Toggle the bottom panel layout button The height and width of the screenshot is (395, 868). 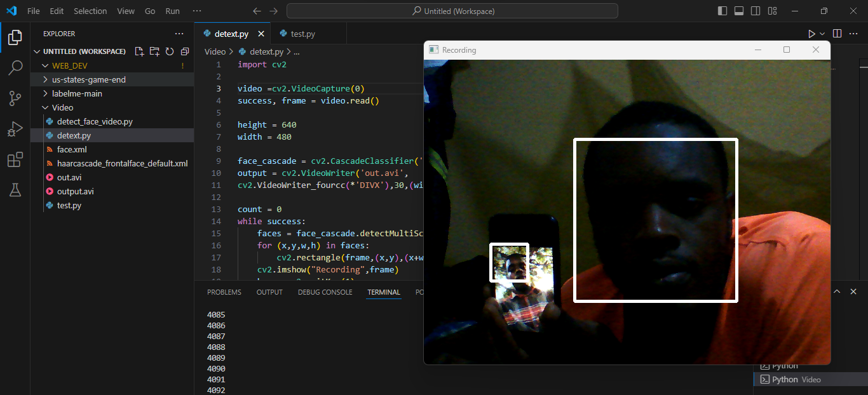[739, 11]
